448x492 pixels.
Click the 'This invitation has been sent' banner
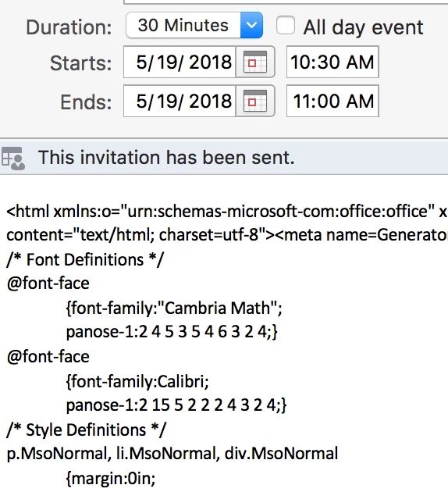(224, 158)
